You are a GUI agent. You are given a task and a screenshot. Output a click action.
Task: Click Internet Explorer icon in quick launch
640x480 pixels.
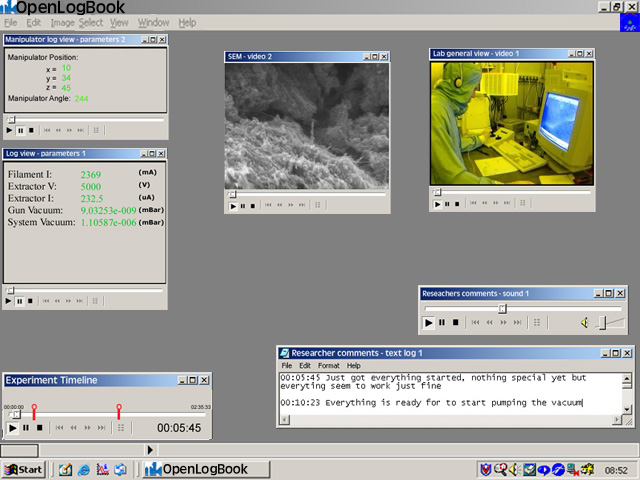(x=84, y=469)
